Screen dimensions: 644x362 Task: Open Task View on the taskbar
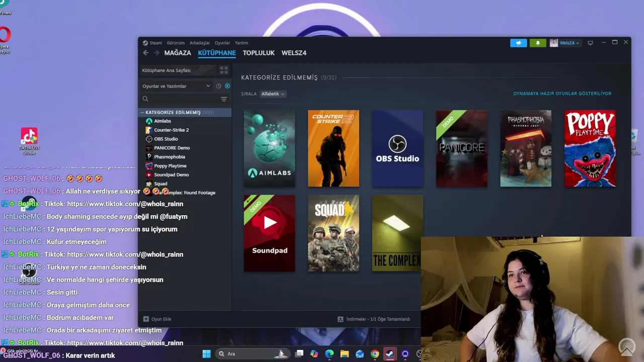tap(299, 354)
